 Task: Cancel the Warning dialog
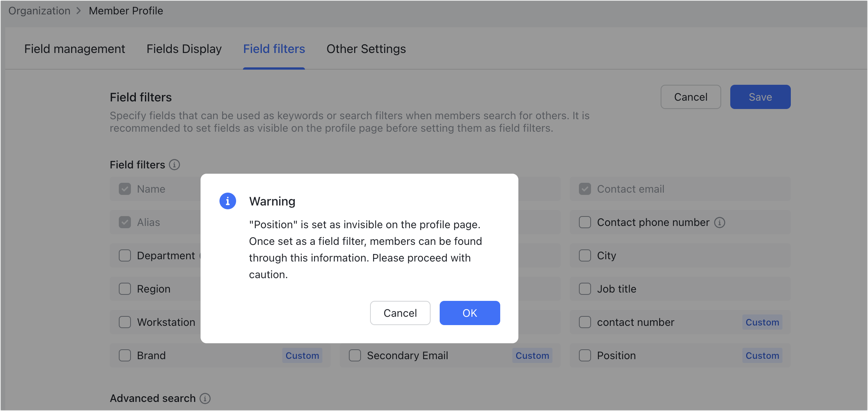(x=400, y=313)
